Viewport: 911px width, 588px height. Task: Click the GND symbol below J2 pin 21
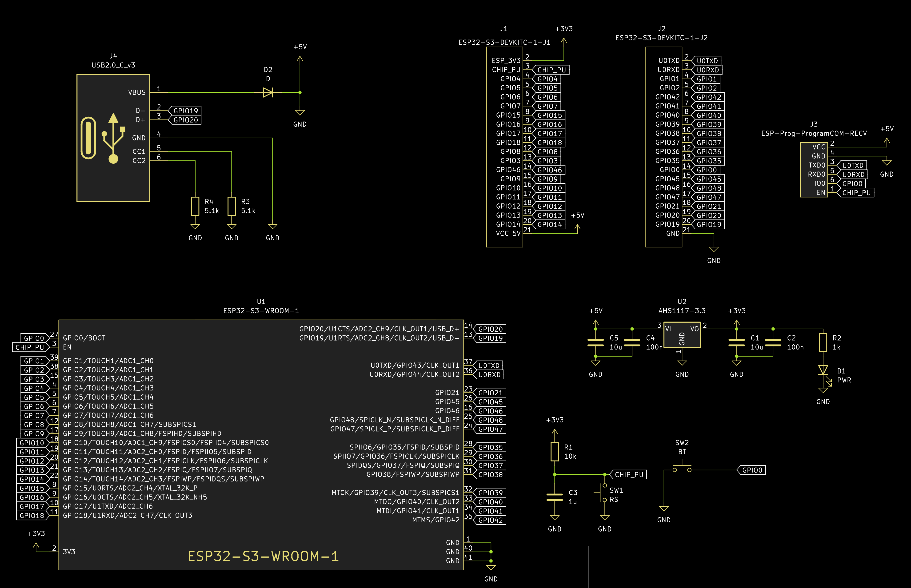[x=714, y=249]
